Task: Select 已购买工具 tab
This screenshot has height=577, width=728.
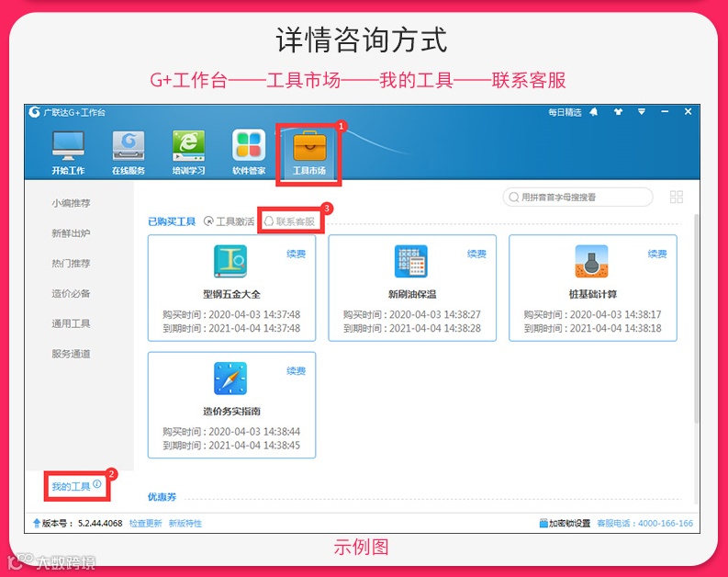Action: pos(172,221)
